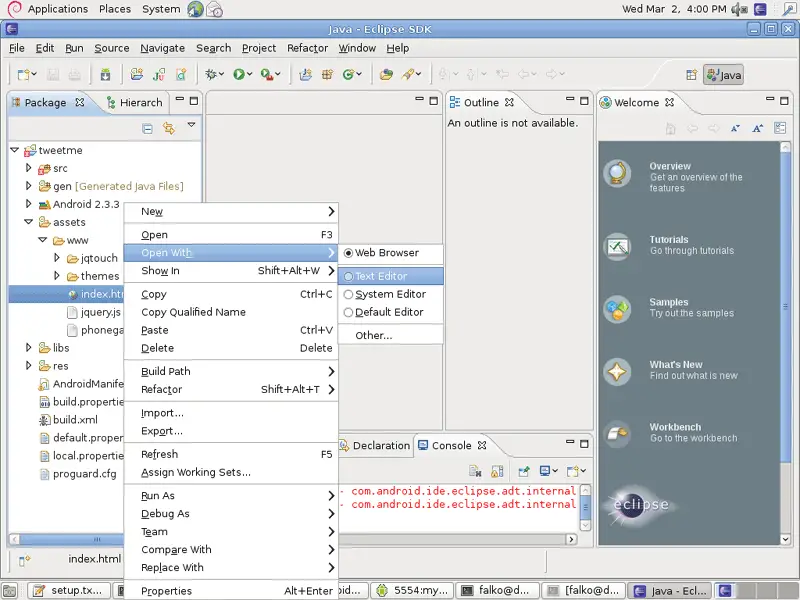Expand the src folder

[29, 168]
